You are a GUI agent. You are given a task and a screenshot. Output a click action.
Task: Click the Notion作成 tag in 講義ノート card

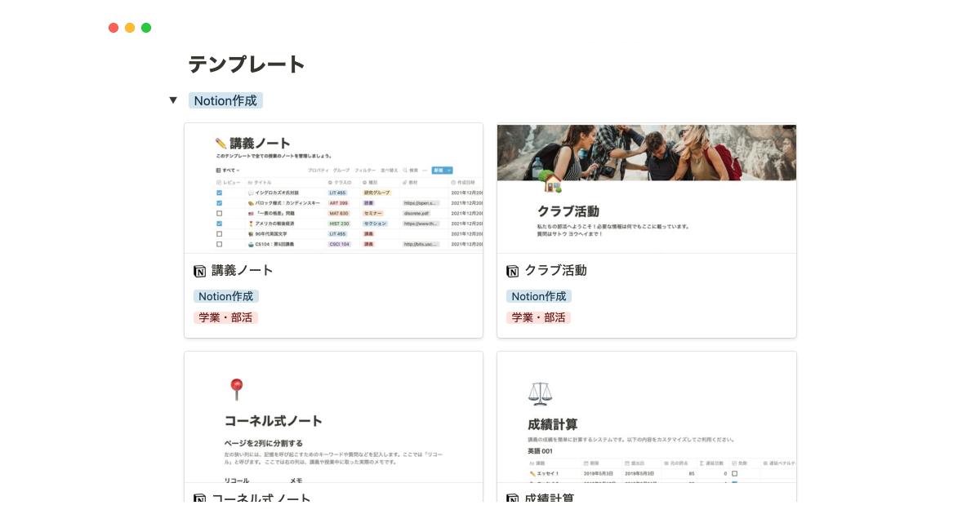point(226,296)
